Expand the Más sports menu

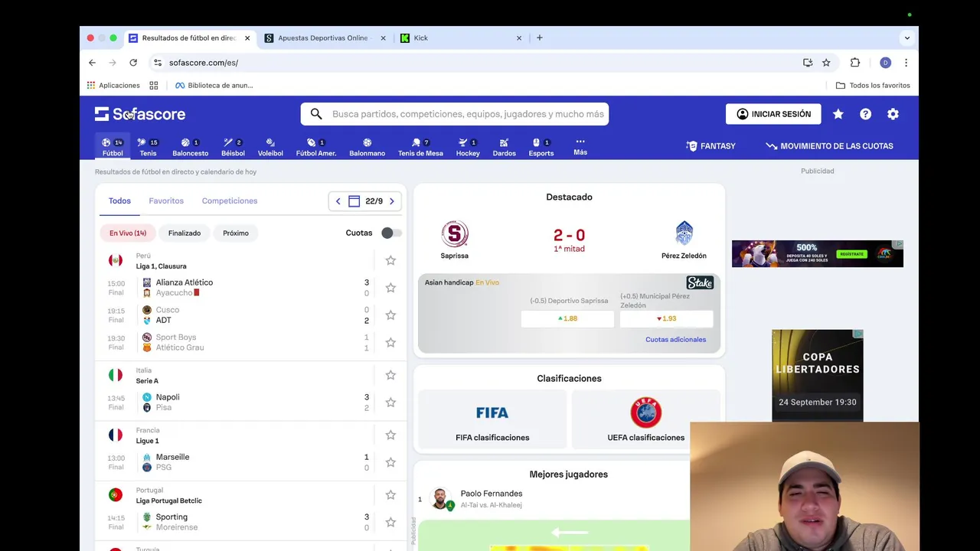[x=580, y=146]
